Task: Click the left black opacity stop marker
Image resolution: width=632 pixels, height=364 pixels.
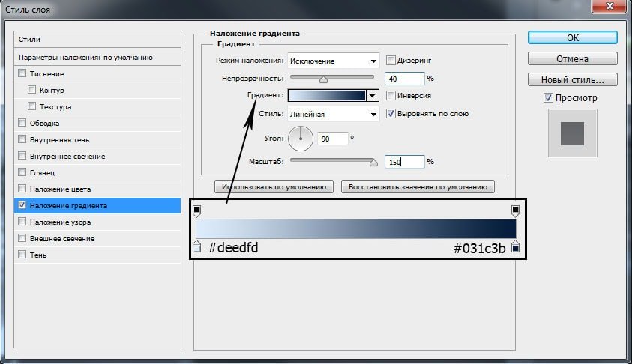Action: [x=197, y=210]
